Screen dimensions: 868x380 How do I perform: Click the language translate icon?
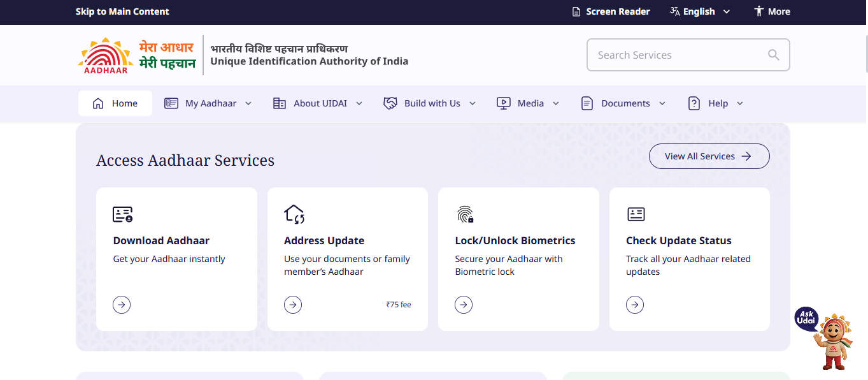[x=675, y=11]
